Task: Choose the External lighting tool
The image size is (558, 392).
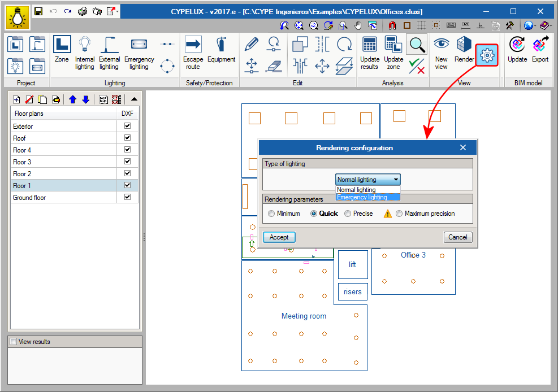Action: click(x=109, y=52)
